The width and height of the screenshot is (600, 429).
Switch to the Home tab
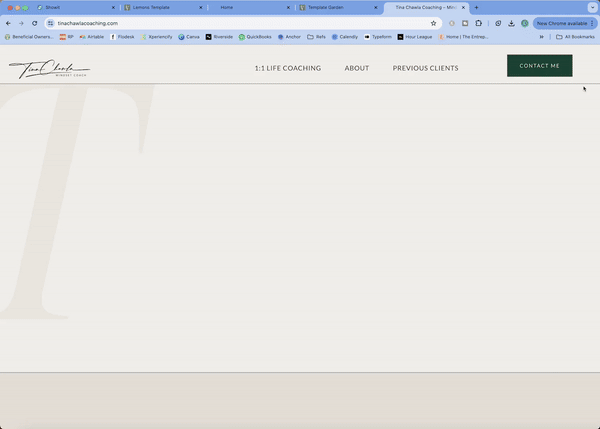pyautogui.click(x=249, y=7)
